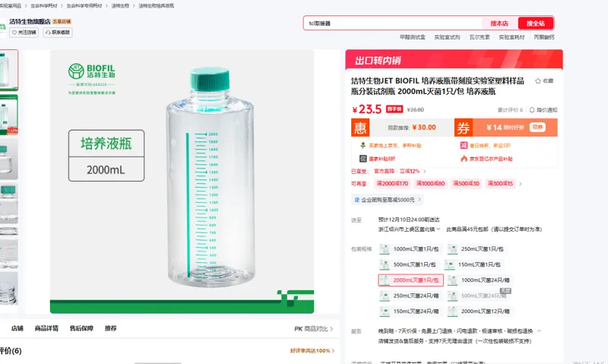Select the first bottle thumbnail in gallery
Screen dimensions: 608x364
point(9,70)
